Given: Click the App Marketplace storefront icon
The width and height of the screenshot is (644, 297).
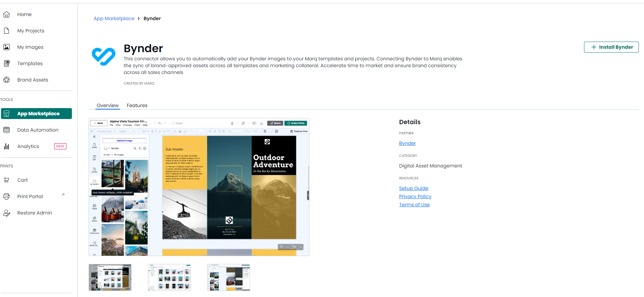Looking at the screenshot, I should coord(6,114).
